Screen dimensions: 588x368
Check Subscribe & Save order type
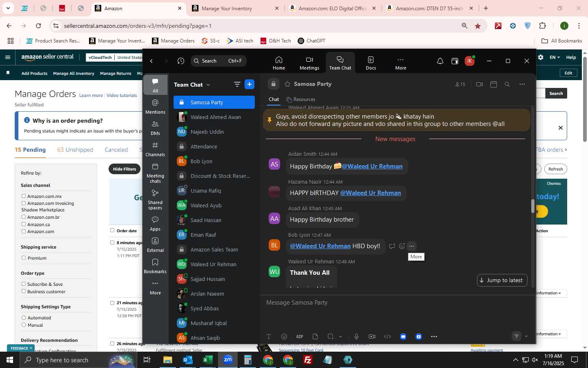[24, 284]
